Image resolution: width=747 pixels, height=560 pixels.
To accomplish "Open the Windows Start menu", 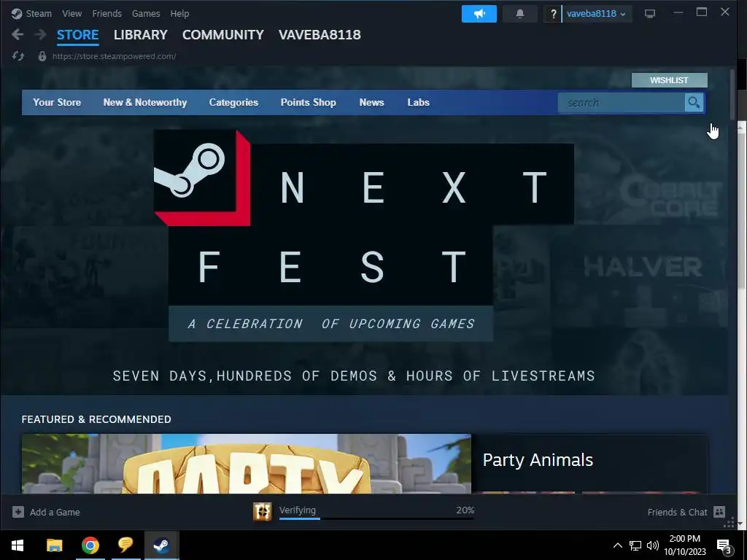I will click(18, 545).
